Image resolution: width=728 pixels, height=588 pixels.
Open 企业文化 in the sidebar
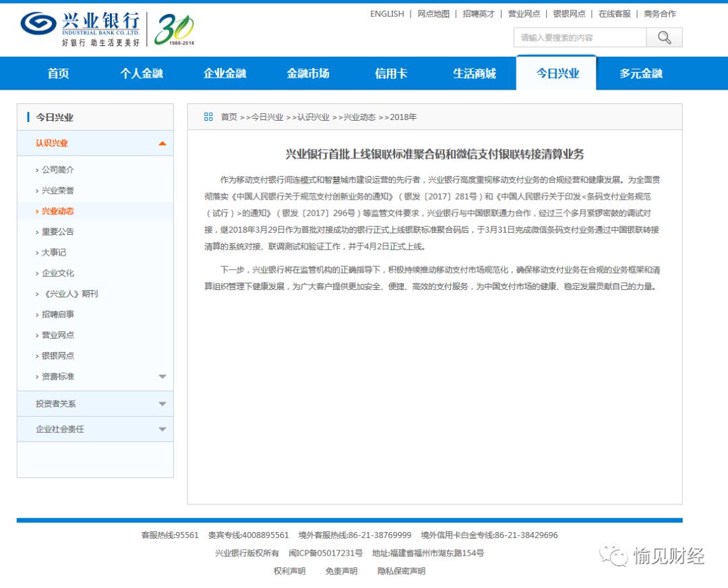click(x=57, y=273)
